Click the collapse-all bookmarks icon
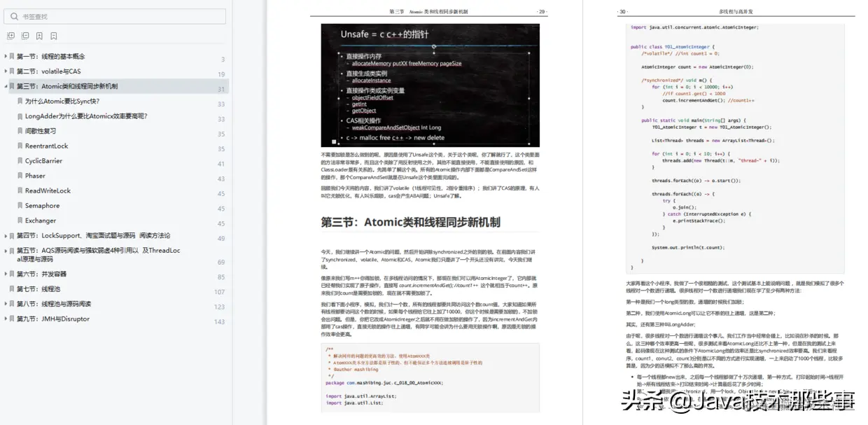 [25, 36]
